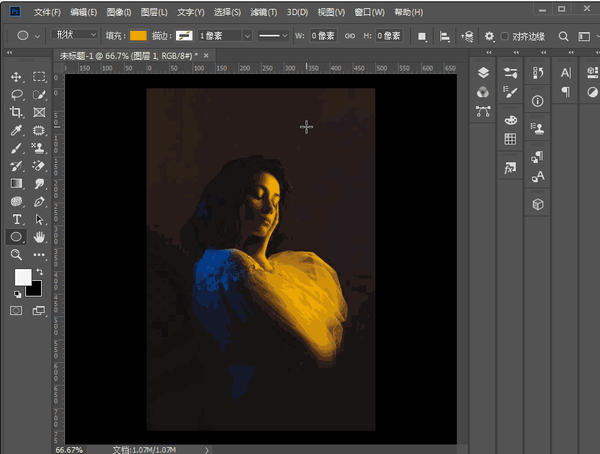Open the Edit Toolbar three-dots menu
The height and width of the screenshot is (454, 600).
tap(39, 255)
